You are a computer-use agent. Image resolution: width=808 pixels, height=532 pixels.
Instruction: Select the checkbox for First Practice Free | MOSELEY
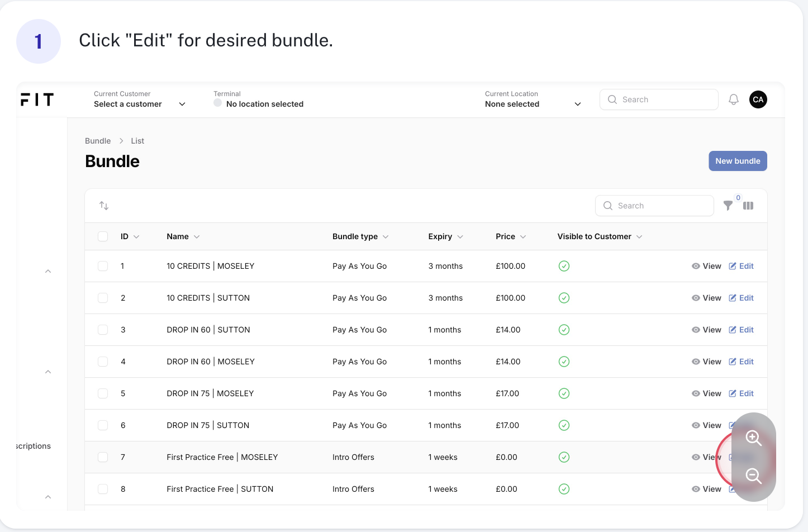coord(103,457)
